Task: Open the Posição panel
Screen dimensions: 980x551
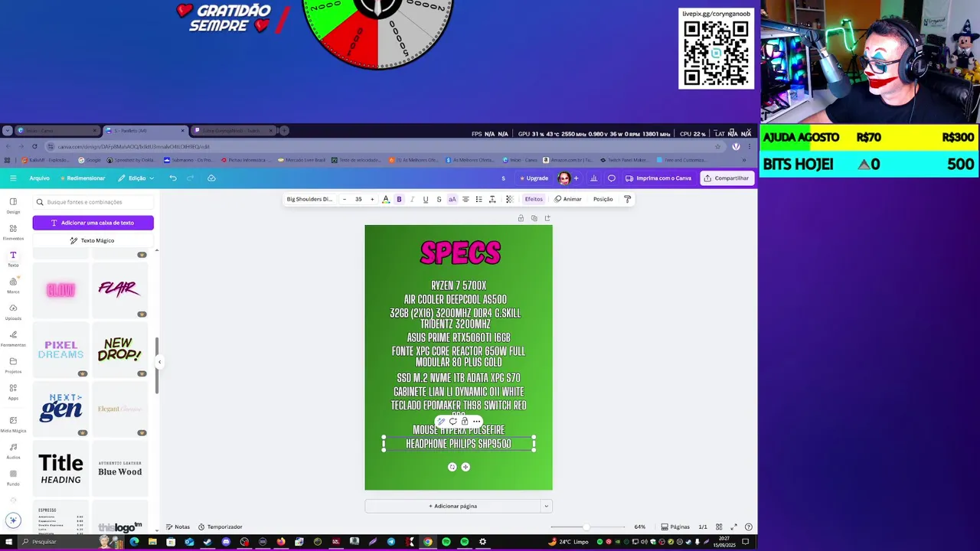Action: (603, 199)
